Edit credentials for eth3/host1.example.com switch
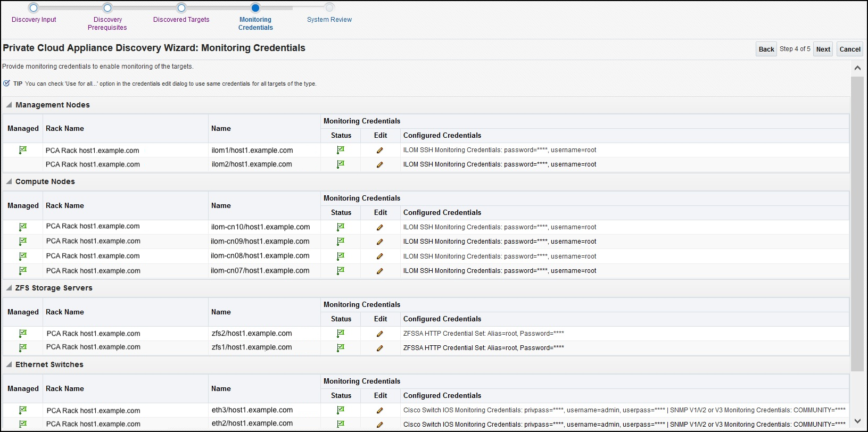Viewport: 868px width, 432px height. pos(380,410)
